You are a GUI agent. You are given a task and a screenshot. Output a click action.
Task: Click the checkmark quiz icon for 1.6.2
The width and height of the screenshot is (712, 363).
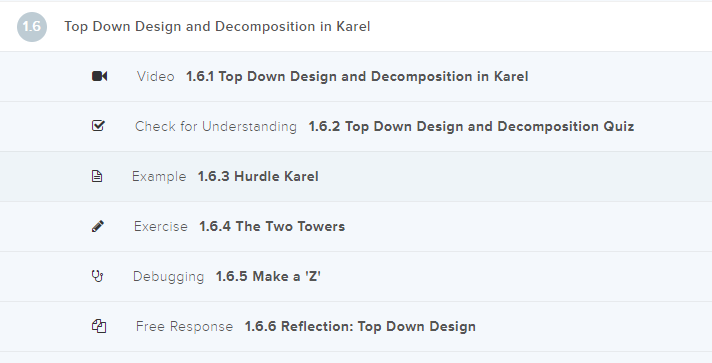[x=98, y=125]
